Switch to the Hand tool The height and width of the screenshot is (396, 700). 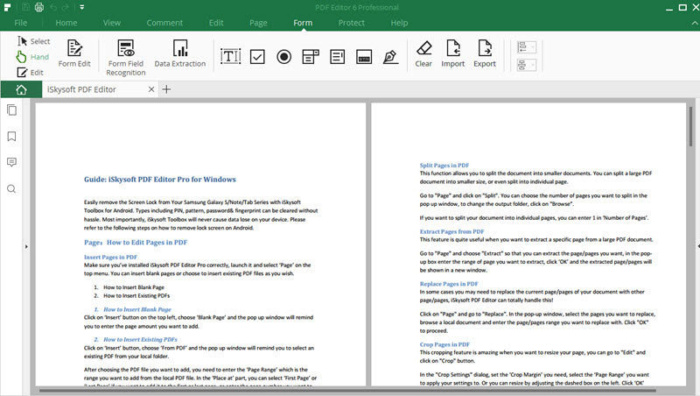[x=33, y=57]
